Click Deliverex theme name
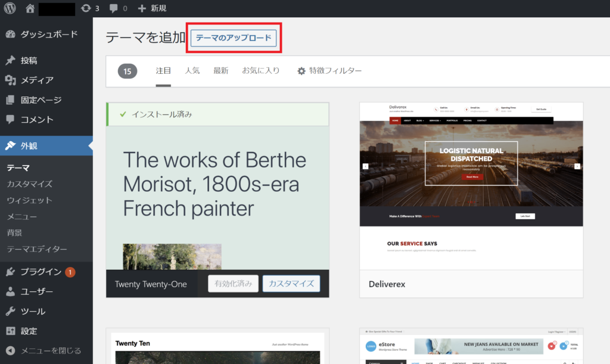The height and width of the screenshot is (364, 610). point(387,284)
